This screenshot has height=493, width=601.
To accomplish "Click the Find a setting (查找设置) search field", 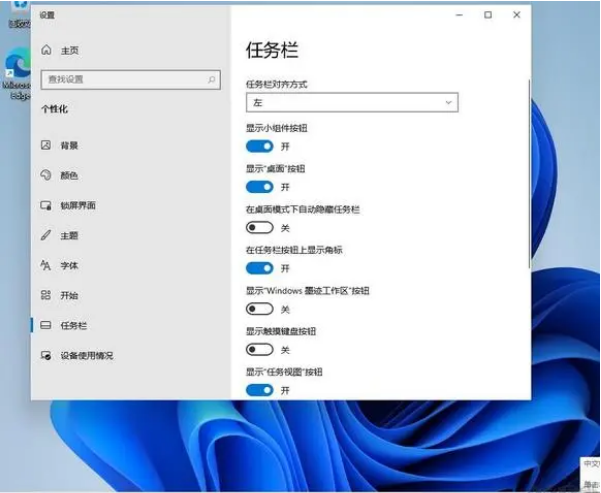I will pos(130,79).
